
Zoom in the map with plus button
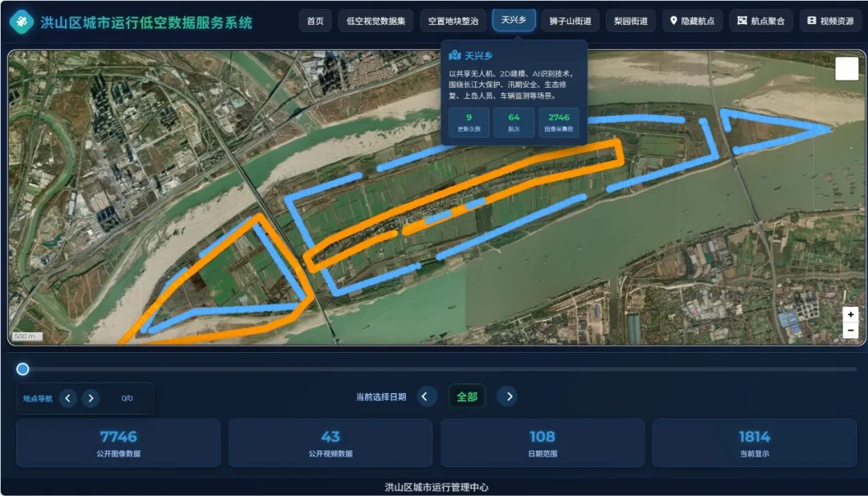(850, 314)
